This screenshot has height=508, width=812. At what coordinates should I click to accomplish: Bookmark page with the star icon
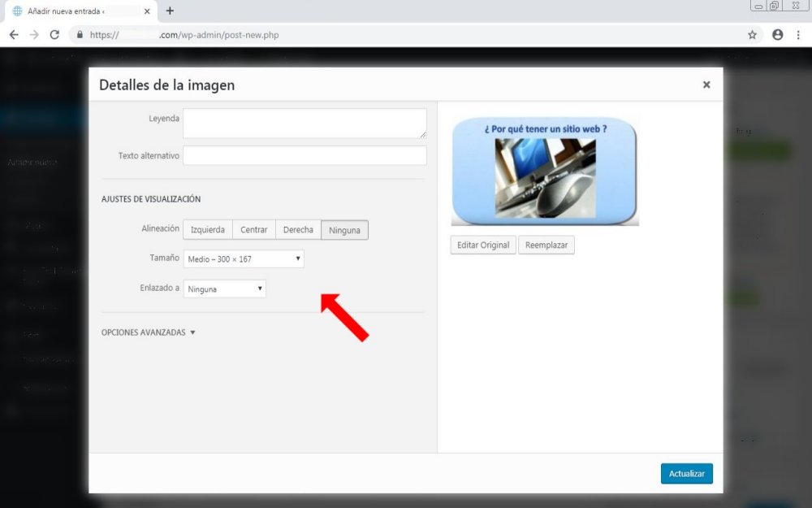[752, 35]
